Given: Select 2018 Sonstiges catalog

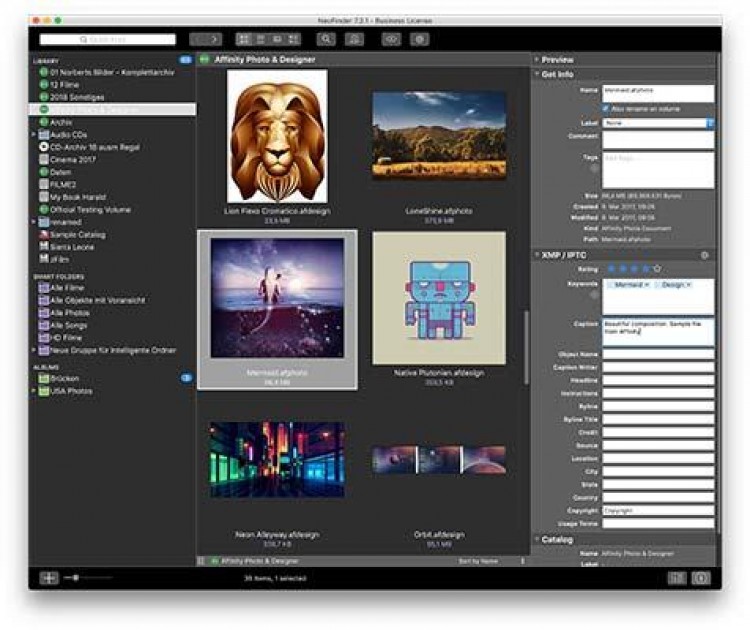Looking at the screenshot, I should 77,97.
